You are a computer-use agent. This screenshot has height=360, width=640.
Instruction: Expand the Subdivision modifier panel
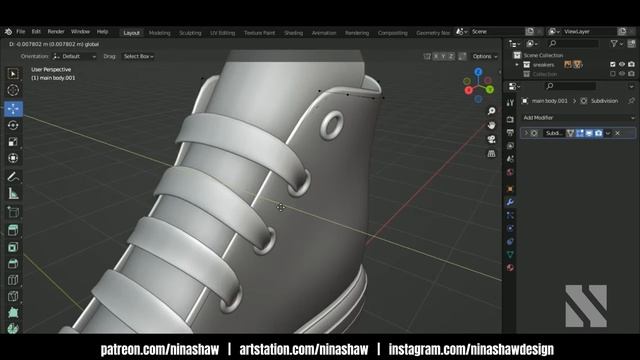(526, 133)
